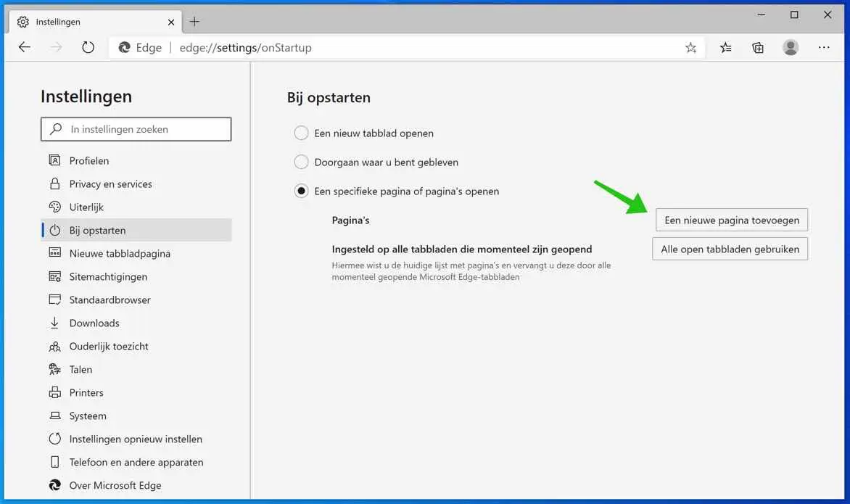Viewport: 850px width, 504px height.
Task: Reload the page with refresh icon
Action: click(x=88, y=47)
